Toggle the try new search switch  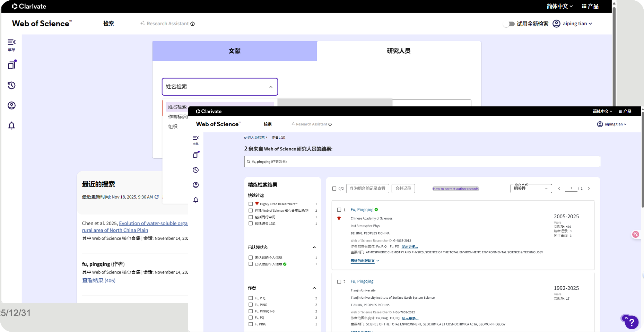510,24
